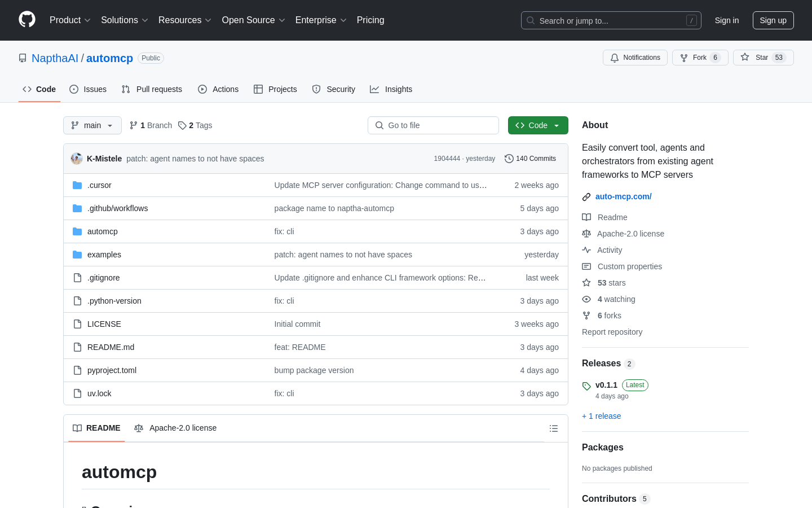
Task: Click the eye icon beside 4 watching
Action: [x=586, y=299]
